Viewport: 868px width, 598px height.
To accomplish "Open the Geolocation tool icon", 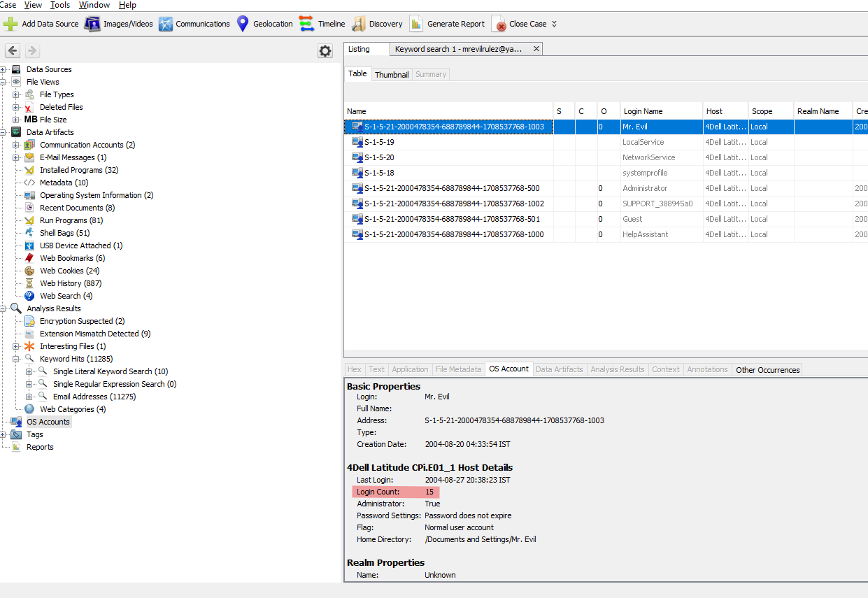I will point(241,23).
